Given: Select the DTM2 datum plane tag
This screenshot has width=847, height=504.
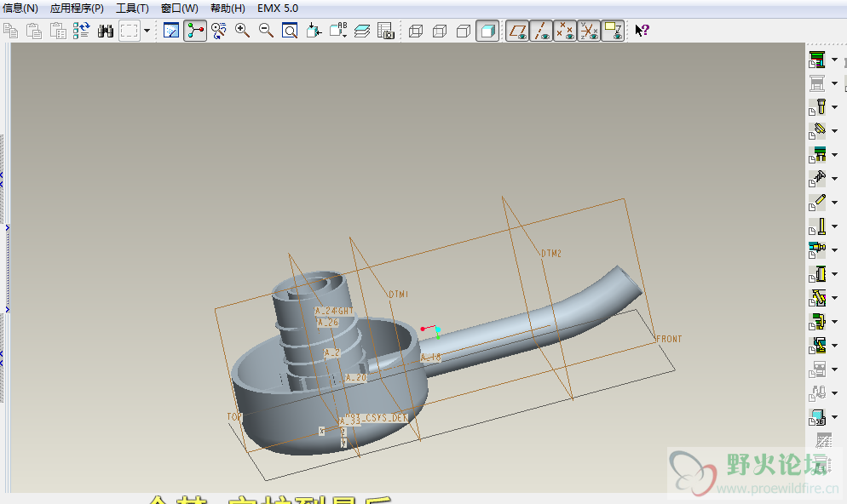Looking at the screenshot, I should (x=551, y=254).
